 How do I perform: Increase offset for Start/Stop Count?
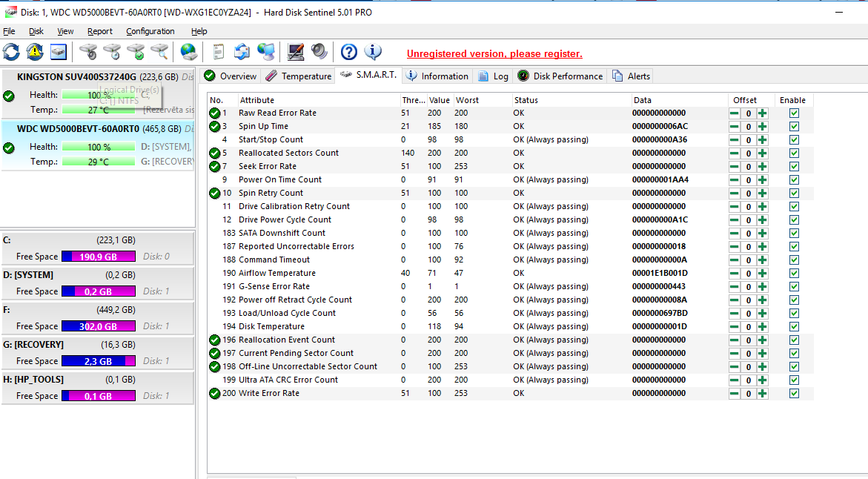click(762, 140)
